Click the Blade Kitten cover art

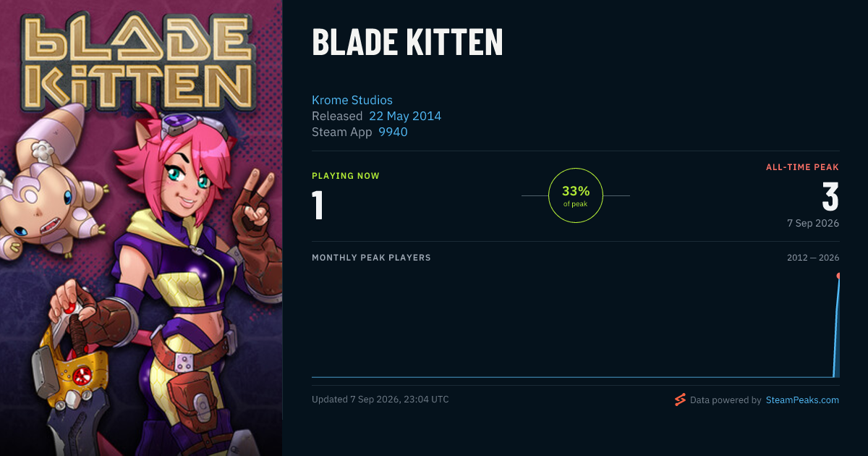tap(141, 228)
